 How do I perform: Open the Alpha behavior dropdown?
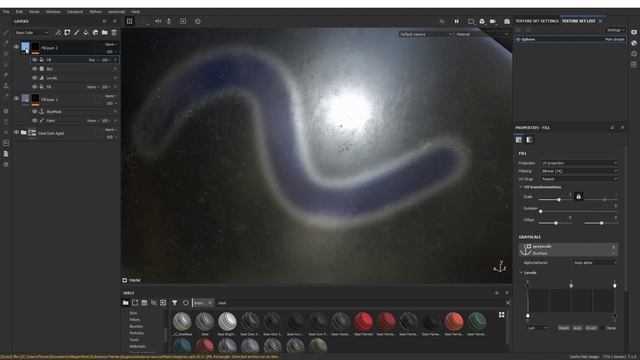click(x=595, y=263)
